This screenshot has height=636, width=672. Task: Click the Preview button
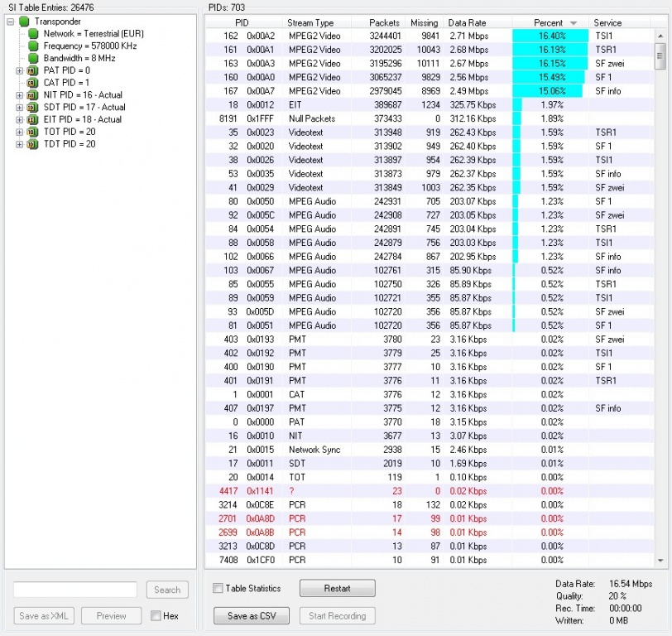111,616
